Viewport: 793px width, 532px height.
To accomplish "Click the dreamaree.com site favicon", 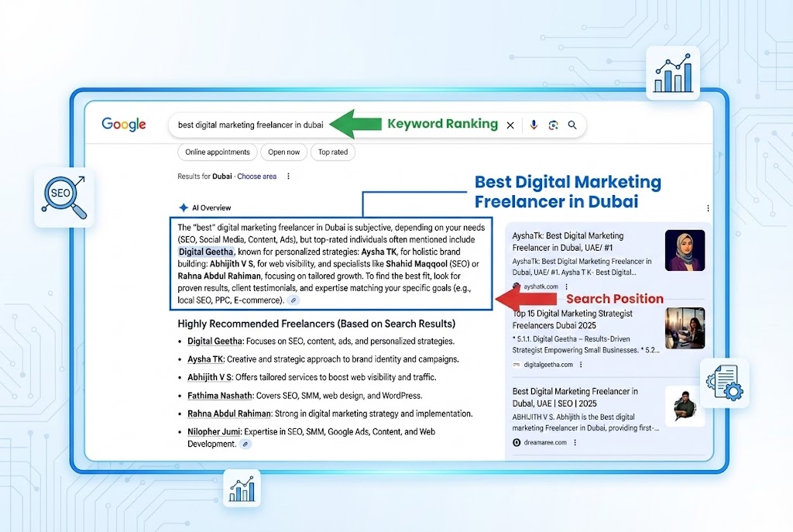I will tap(517, 443).
